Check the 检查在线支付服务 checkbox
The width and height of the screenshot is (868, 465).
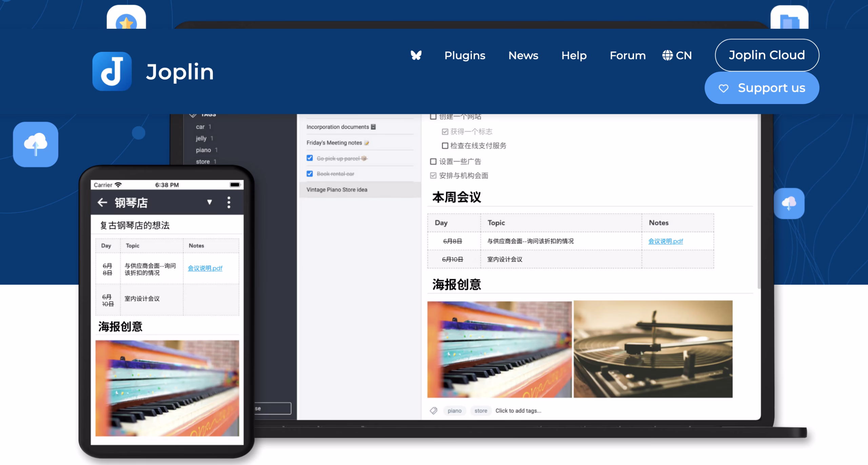(445, 146)
